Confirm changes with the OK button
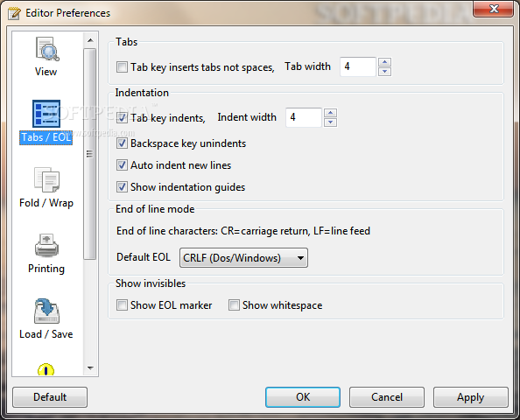 pyautogui.click(x=303, y=396)
